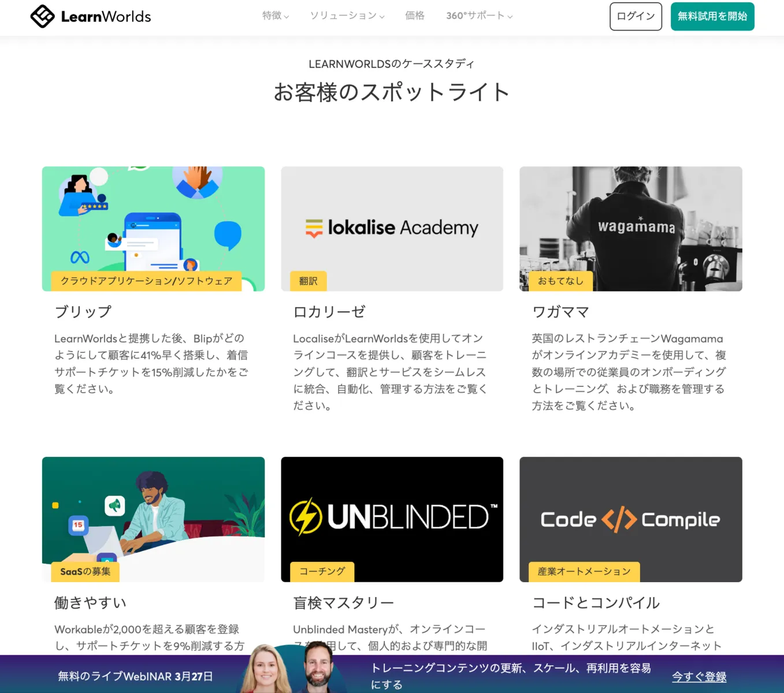Click 今すぐ登録 webinar registration link
Screen dimensions: 784x693
[x=699, y=677]
